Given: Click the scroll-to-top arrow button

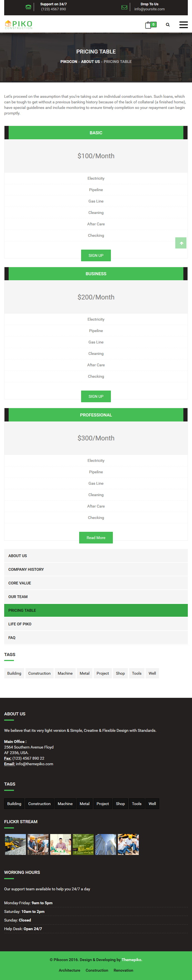Looking at the screenshot, I should coord(181,243).
